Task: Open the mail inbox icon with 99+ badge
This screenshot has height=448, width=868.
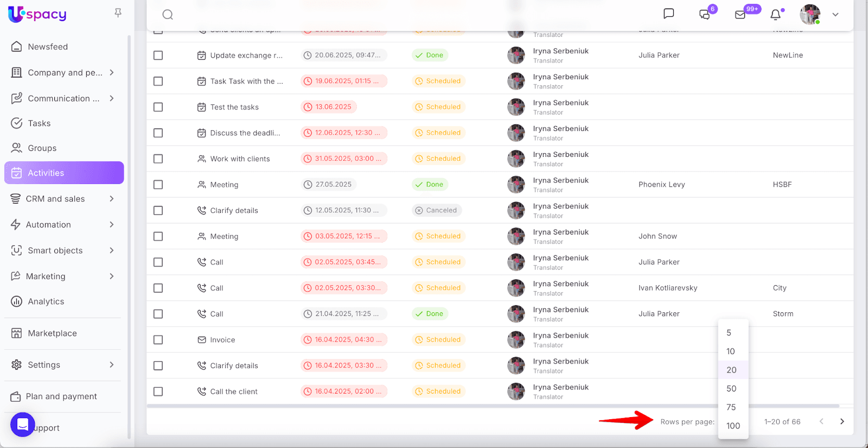Action: [741, 15]
